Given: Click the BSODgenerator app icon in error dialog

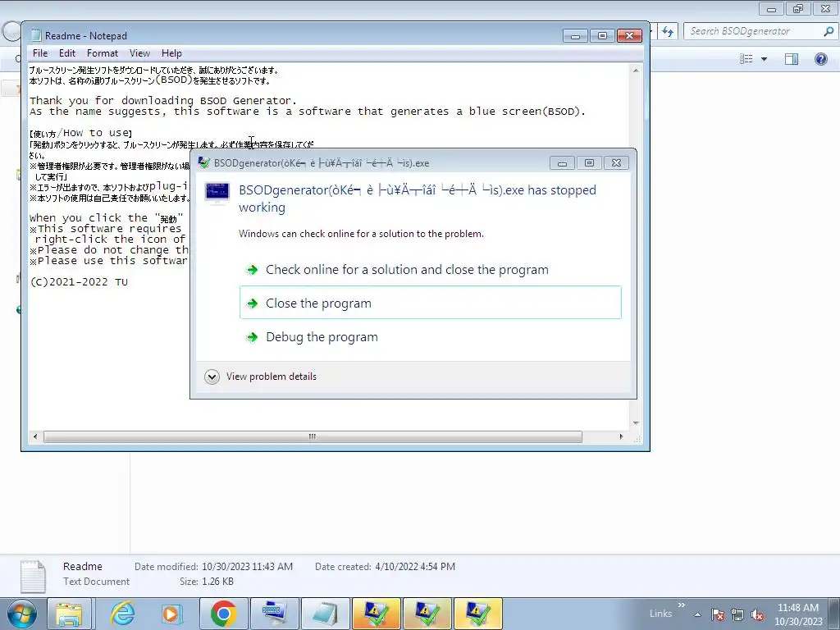Looking at the screenshot, I should tap(217, 194).
